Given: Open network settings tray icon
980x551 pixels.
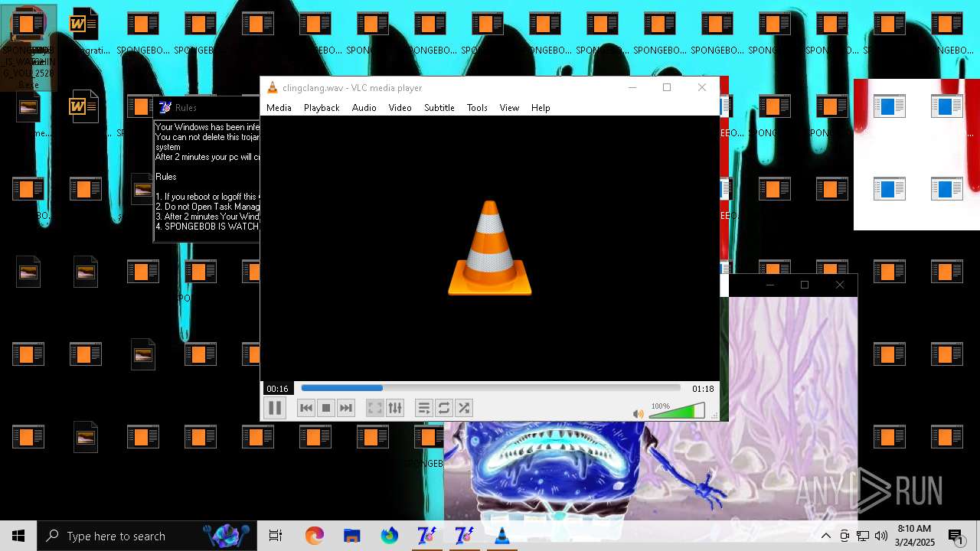Looking at the screenshot, I should point(863,536).
